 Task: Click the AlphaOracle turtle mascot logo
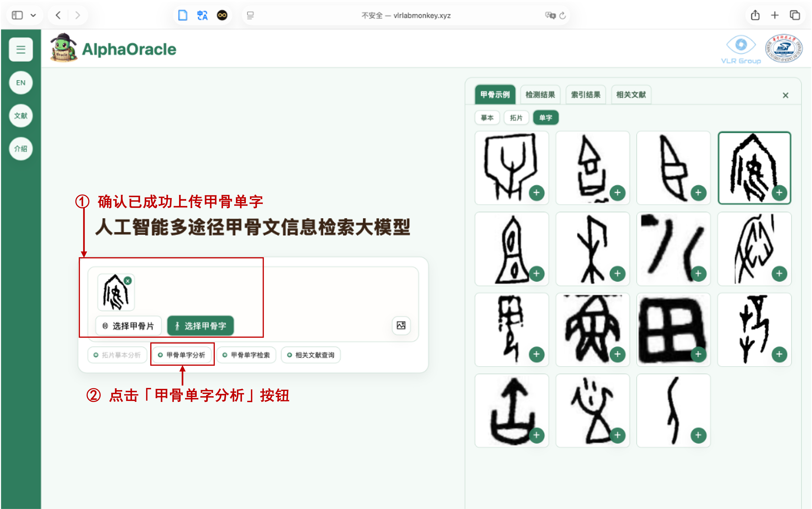pos(63,49)
